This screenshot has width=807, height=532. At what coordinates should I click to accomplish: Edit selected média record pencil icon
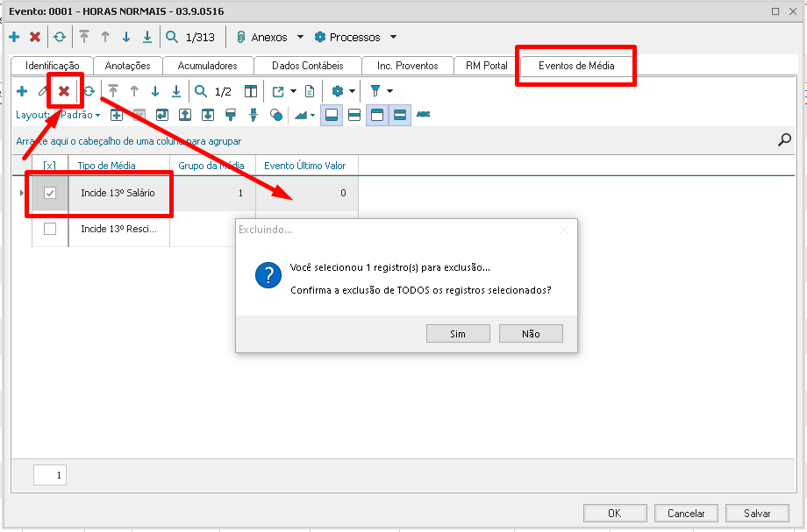coord(43,91)
